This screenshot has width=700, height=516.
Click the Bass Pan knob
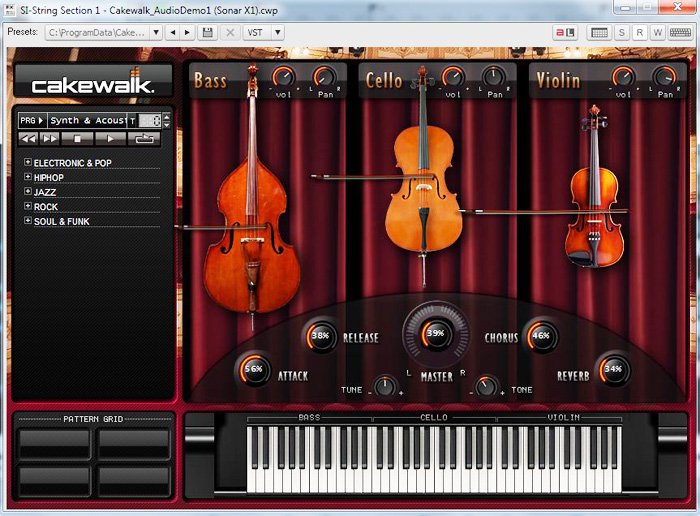[325, 77]
